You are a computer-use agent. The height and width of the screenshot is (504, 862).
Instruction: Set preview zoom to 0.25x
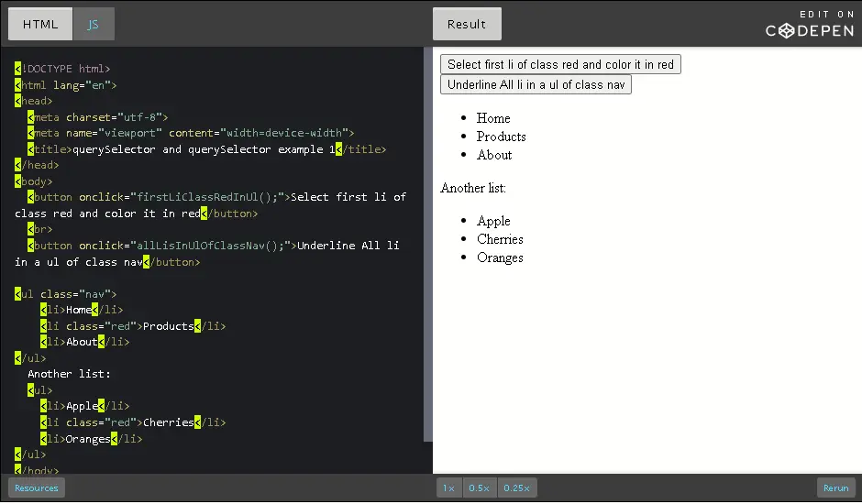[517, 488]
